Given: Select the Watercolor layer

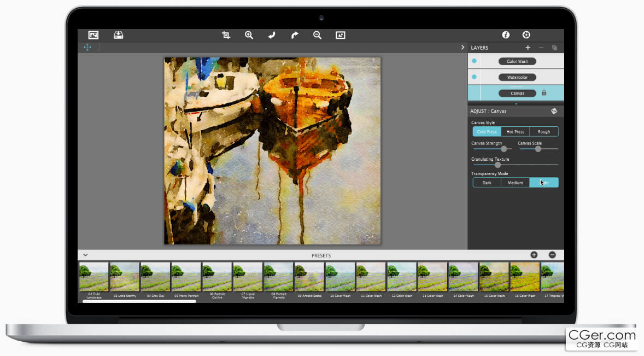Looking at the screenshot, I should 517,77.
